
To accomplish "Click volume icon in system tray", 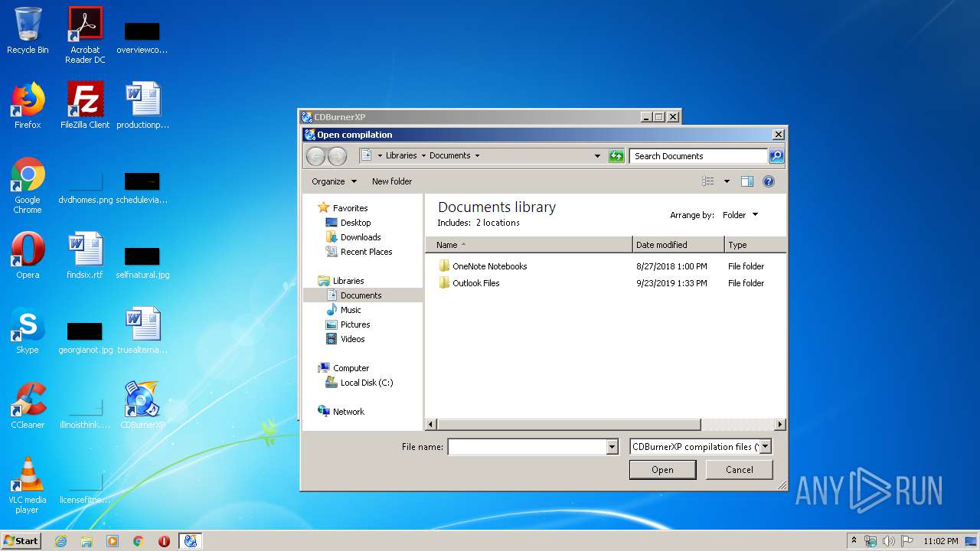I will [x=888, y=541].
